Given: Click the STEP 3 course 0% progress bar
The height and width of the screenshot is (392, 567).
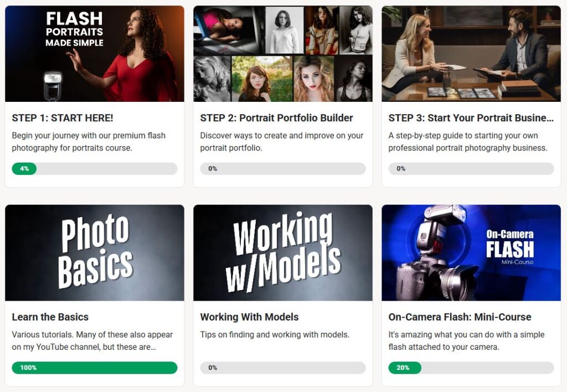Looking at the screenshot, I should click(471, 168).
